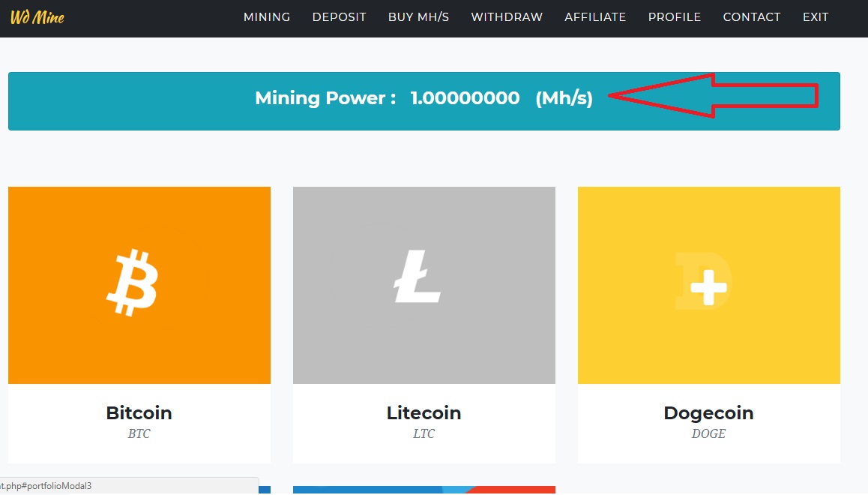
Task: Open the BUY MH/S page
Action: pyautogui.click(x=418, y=17)
